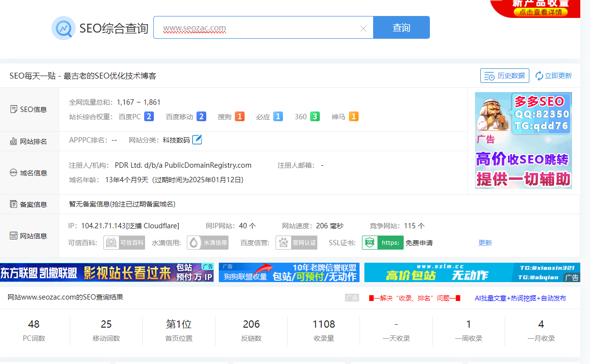Click the AI批量文章+热词挖掘+自动发布 link
The image size is (590, 364).
point(520,298)
